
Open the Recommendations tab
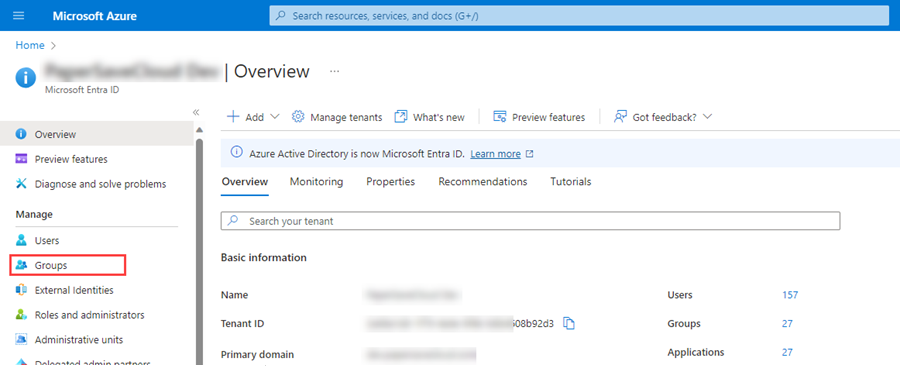point(483,182)
